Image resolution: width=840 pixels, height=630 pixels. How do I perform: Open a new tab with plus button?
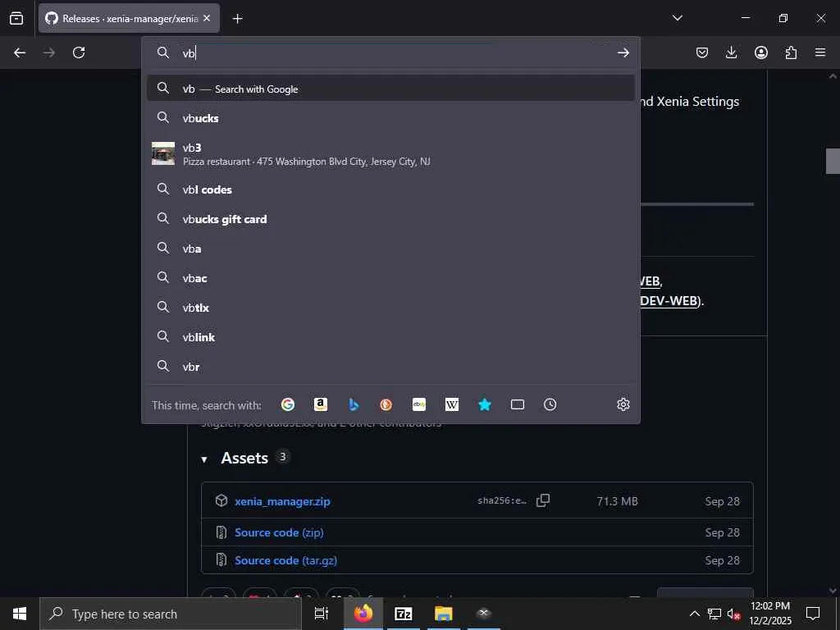click(x=237, y=19)
